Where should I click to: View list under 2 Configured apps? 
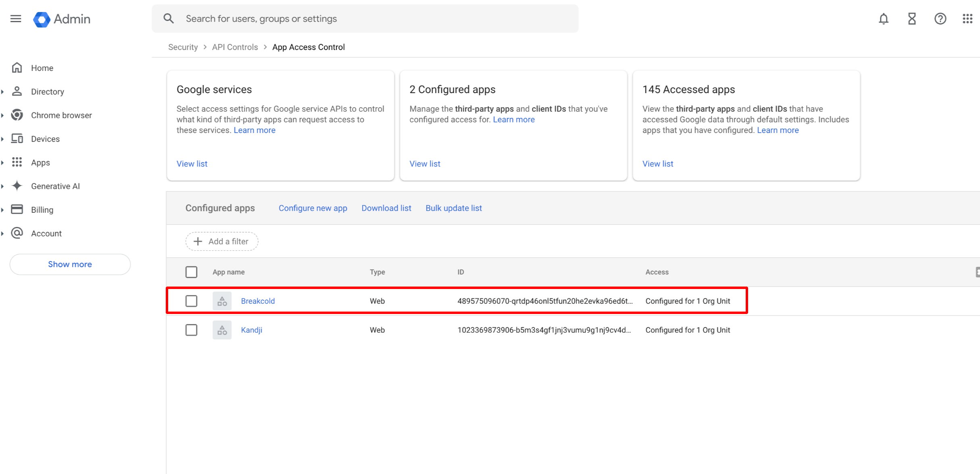(425, 164)
